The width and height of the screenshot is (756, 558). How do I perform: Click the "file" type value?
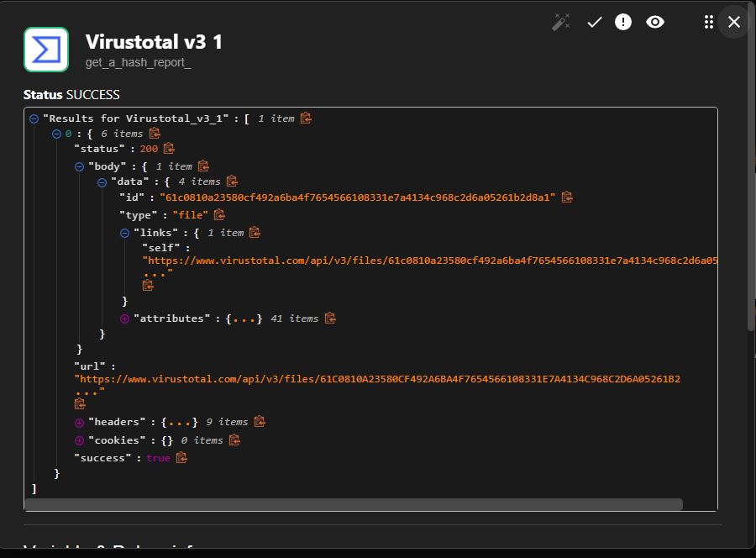click(x=191, y=215)
